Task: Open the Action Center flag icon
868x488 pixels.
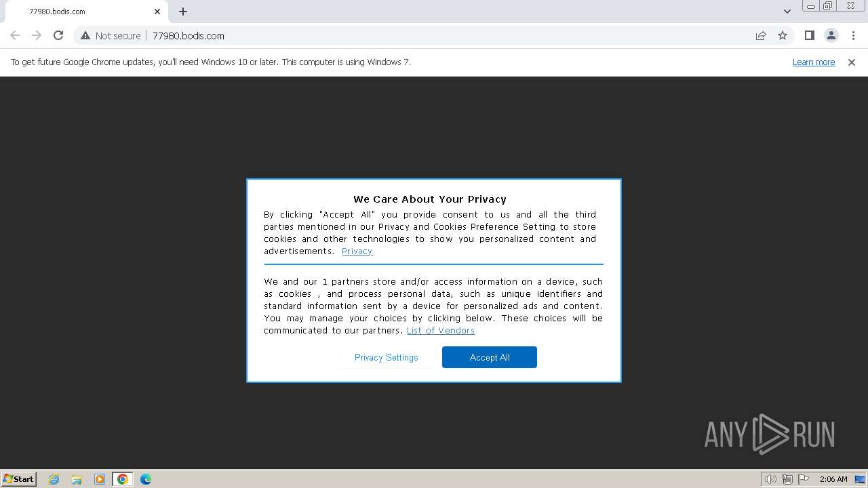Action: coord(804,479)
